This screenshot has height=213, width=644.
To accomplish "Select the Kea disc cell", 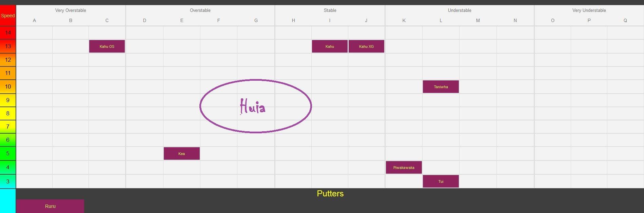I will 182,154.
